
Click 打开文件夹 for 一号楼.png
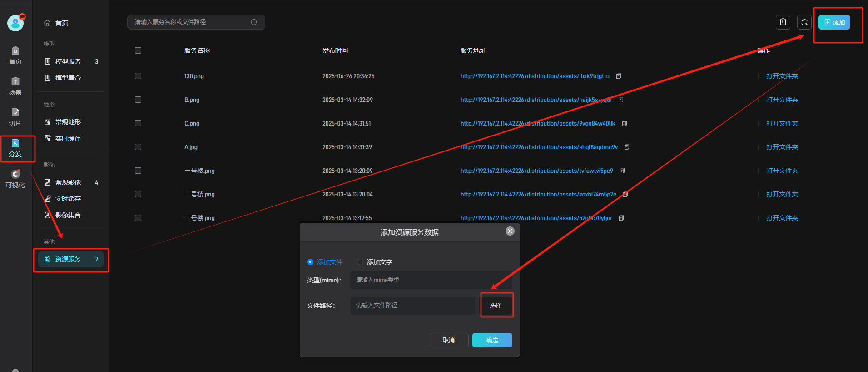click(782, 218)
